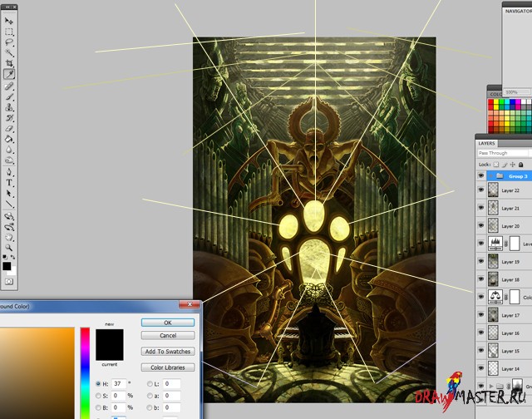Toggle visibility of Layer 21
This screenshot has width=532, height=419.
[x=480, y=208]
